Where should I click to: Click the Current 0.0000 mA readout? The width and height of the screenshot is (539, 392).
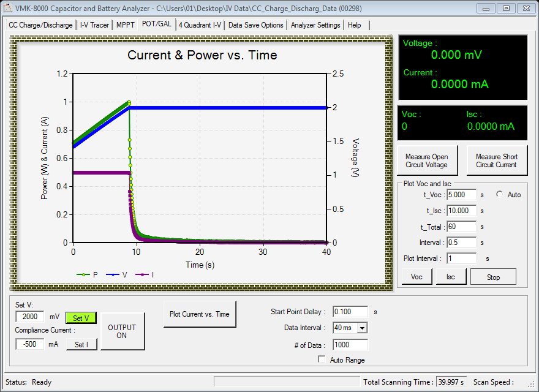click(459, 84)
